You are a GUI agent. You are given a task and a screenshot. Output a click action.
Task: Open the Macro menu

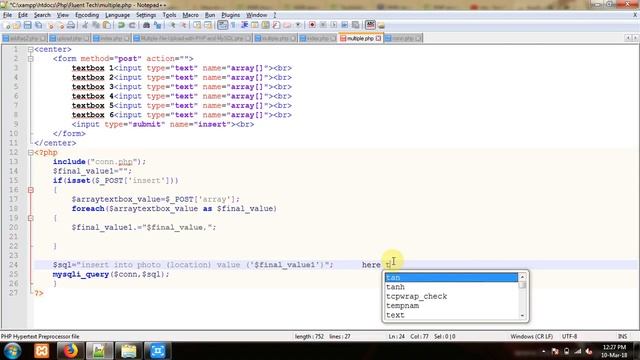coord(190,15)
